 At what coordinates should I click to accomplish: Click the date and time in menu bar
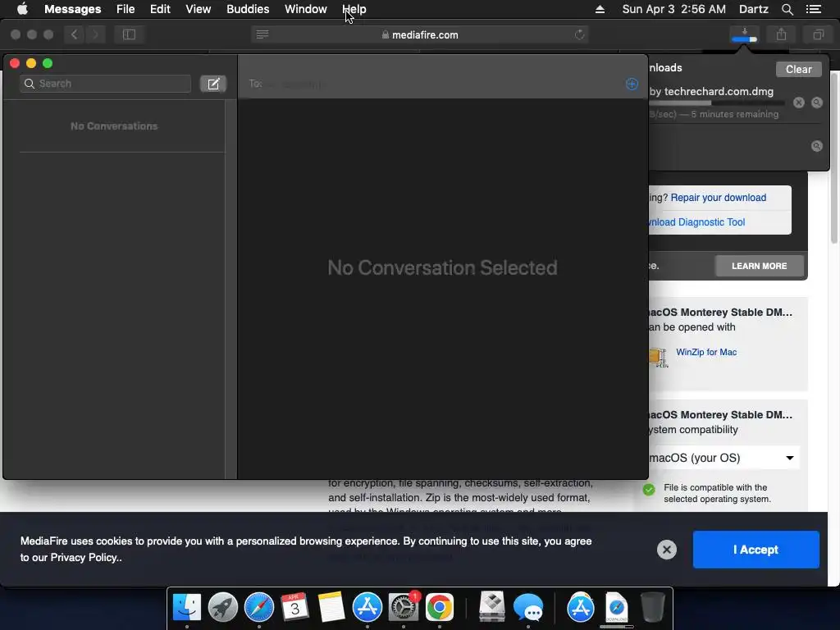674,9
